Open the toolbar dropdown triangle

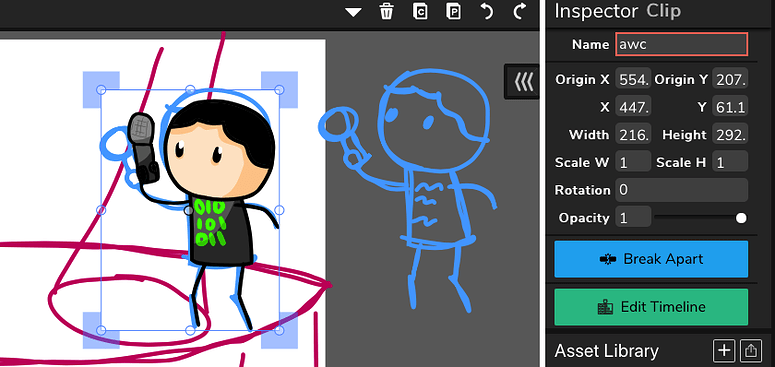pos(353,12)
